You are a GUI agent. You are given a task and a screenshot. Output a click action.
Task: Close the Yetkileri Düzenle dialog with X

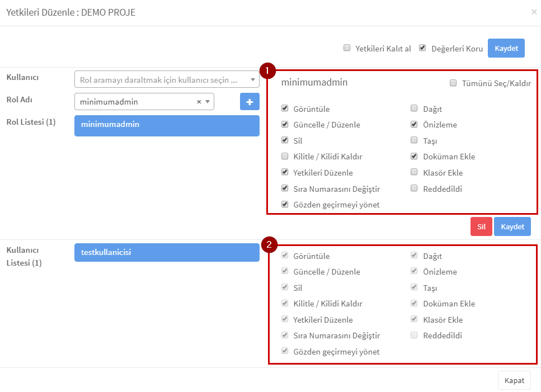(534, 12)
